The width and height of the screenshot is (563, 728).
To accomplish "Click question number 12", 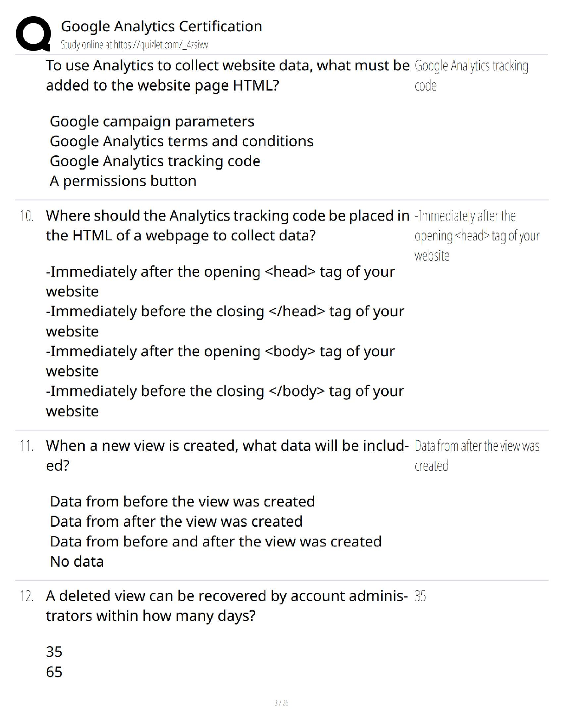I will click(27, 596).
